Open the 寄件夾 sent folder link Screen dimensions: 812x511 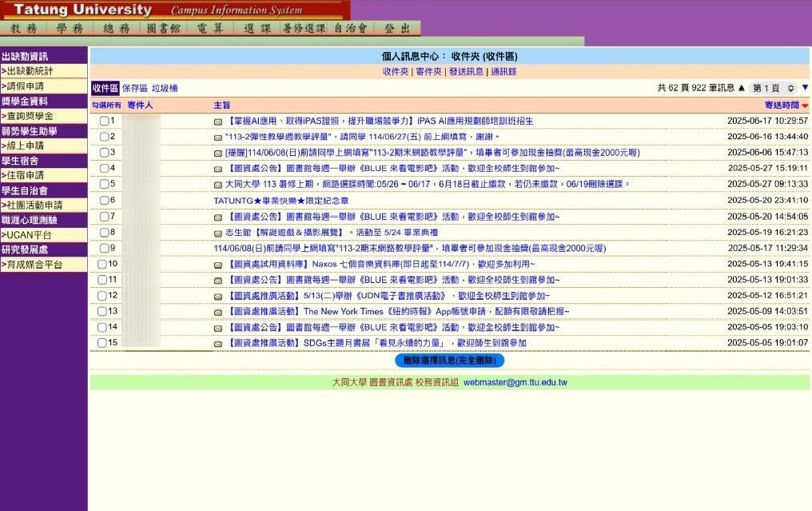[429, 71]
